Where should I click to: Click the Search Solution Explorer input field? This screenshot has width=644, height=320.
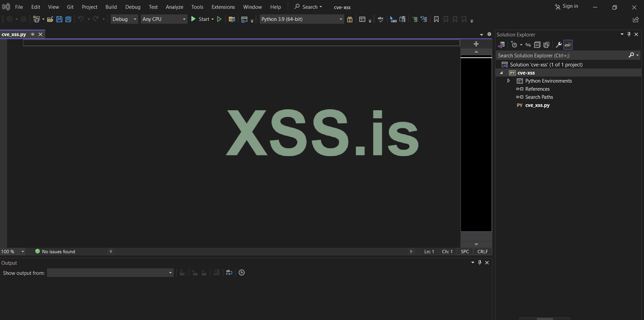[x=561, y=55]
